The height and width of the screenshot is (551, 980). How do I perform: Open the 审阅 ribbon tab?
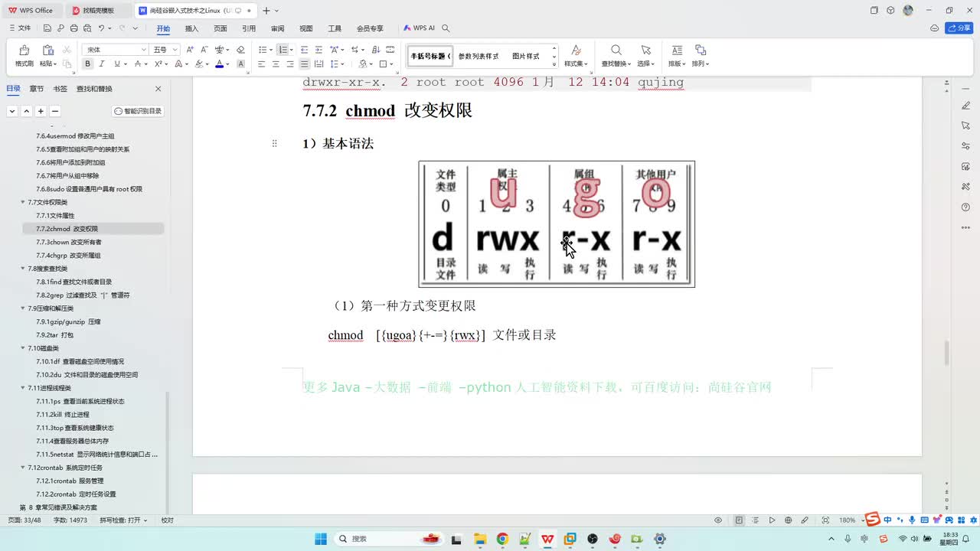277,28
